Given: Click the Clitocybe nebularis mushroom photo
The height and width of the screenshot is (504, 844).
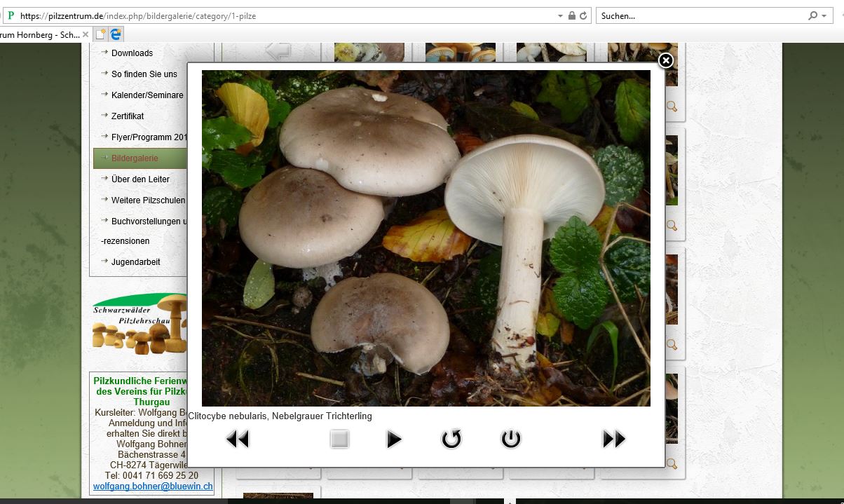Looking at the screenshot, I should (x=426, y=238).
